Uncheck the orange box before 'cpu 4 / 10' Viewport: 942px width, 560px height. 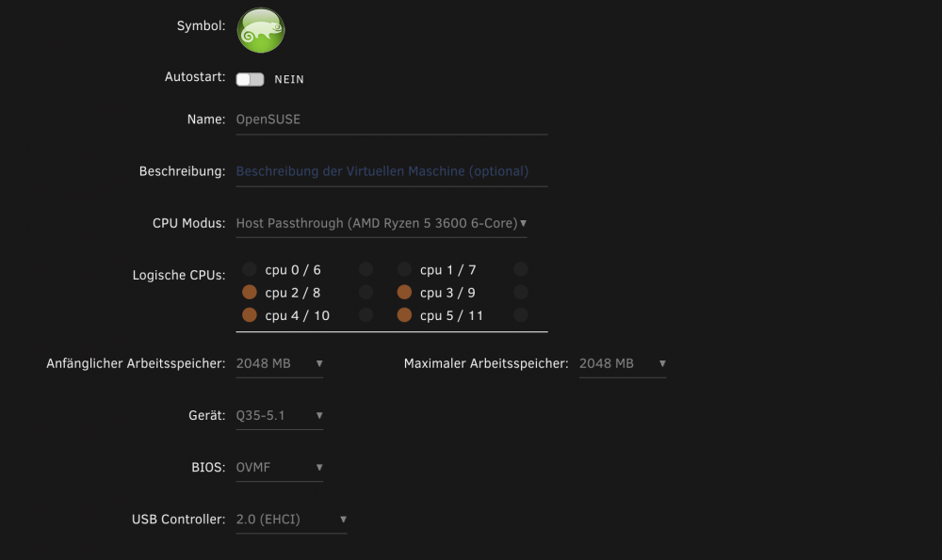pyautogui.click(x=250, y=315)
